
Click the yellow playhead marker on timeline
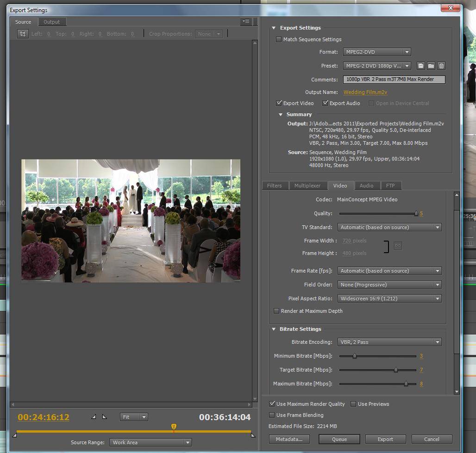(174, 427)
